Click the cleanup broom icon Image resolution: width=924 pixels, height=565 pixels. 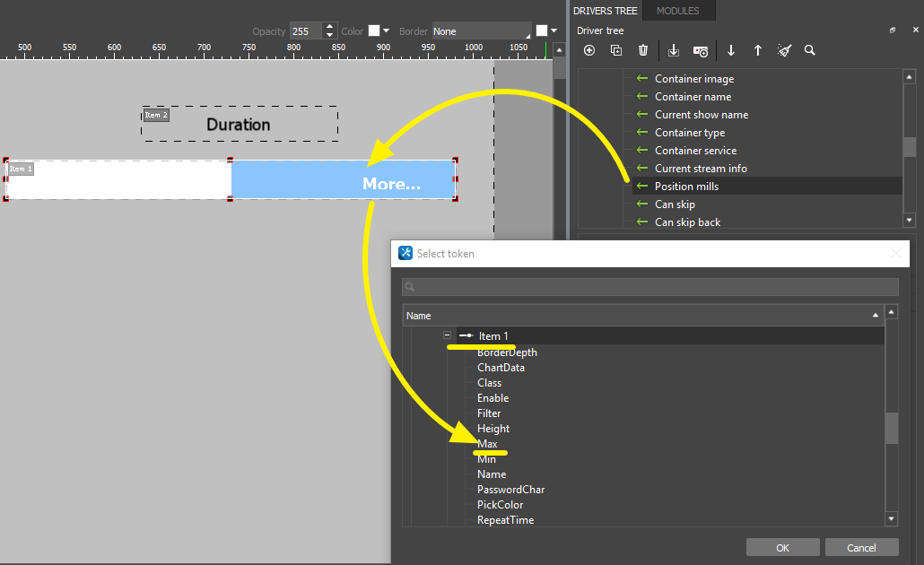tap(784, 51)
